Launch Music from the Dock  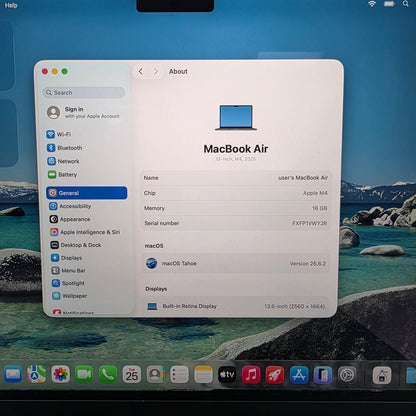point(251,374)
